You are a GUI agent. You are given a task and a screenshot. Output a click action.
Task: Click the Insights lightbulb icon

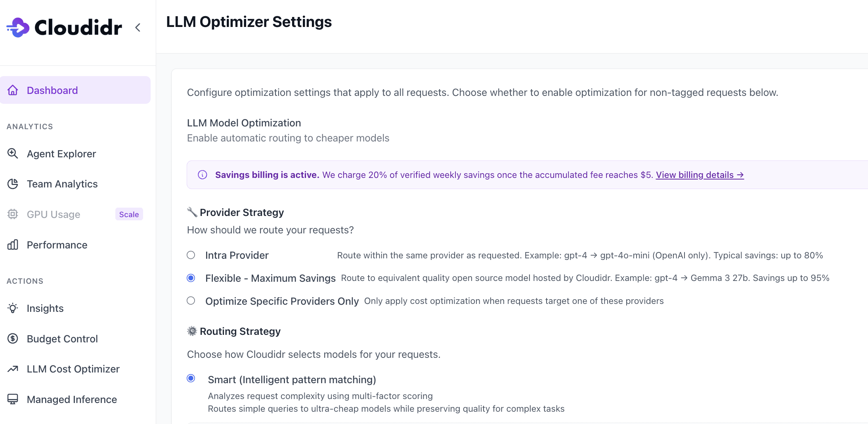(x=13, y=308)
